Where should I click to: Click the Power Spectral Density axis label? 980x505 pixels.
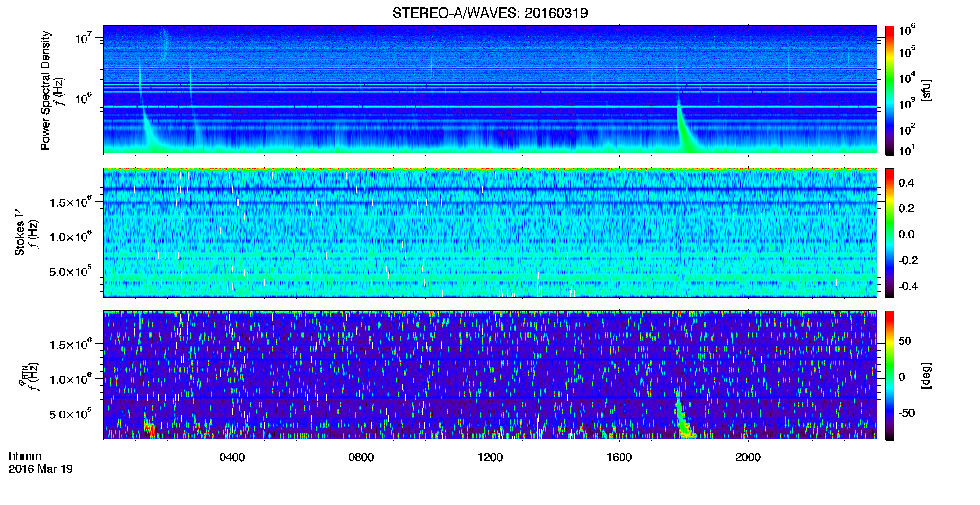(45, 90)
